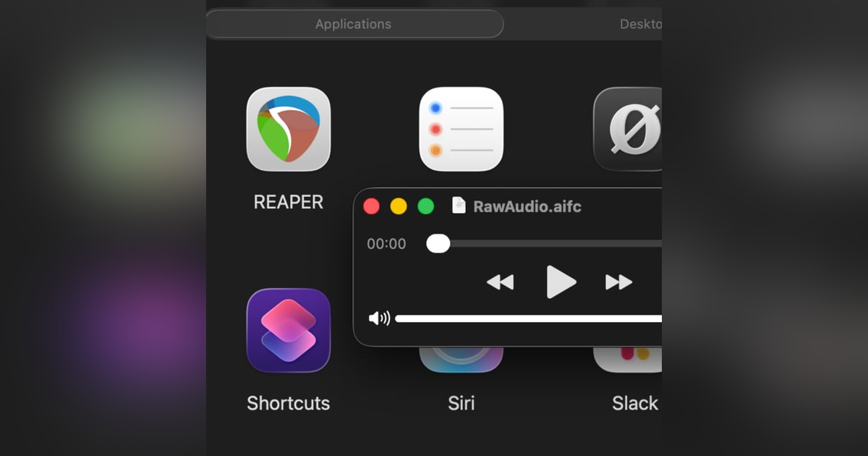Launch the REAPER application icon
The image size is (868, 456).
(288, 130)
